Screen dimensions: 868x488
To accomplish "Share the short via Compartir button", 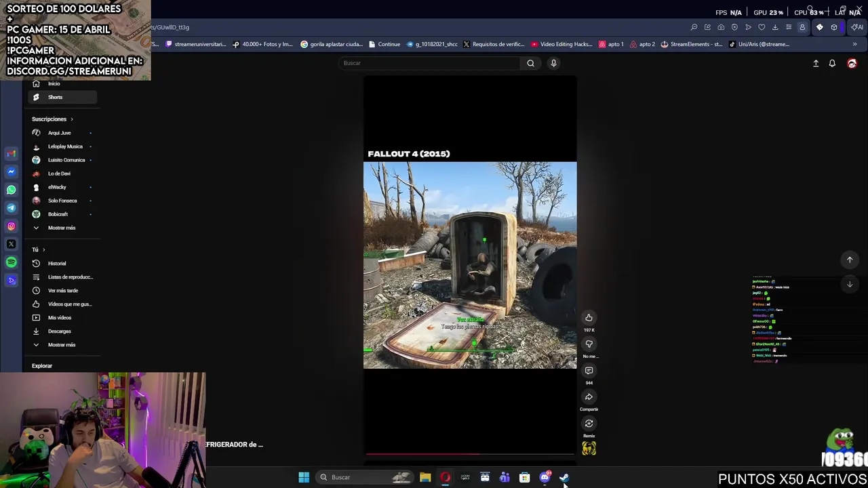I will click(589, 397).
